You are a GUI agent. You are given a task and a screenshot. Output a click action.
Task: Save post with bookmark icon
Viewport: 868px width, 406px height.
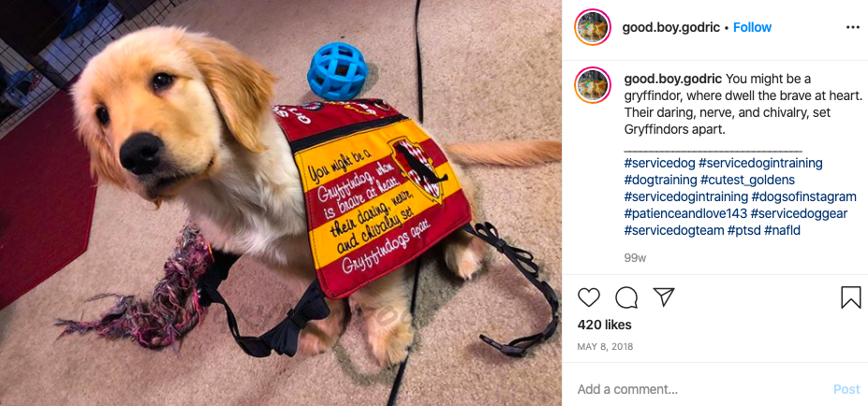tap(851, 297)
